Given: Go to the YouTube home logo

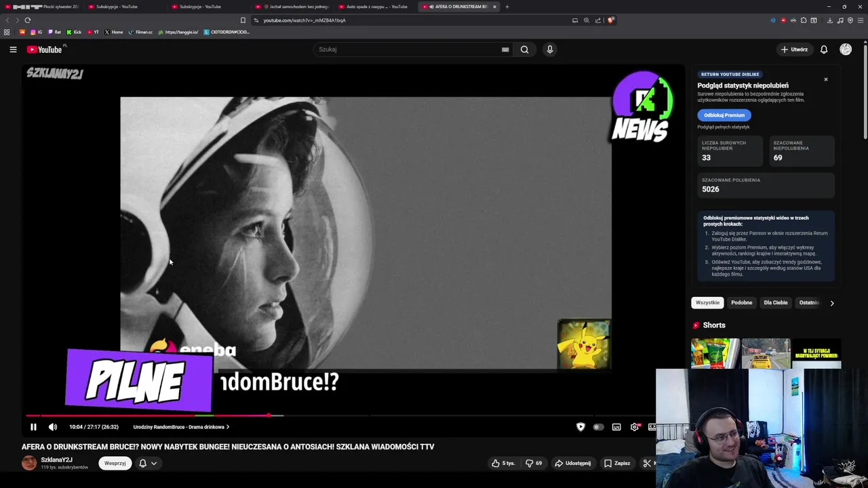Looking at the screenshot, I should [44, 49].
